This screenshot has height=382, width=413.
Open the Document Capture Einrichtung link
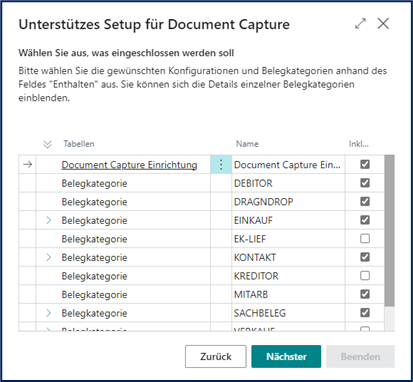[x=129, y=165]
